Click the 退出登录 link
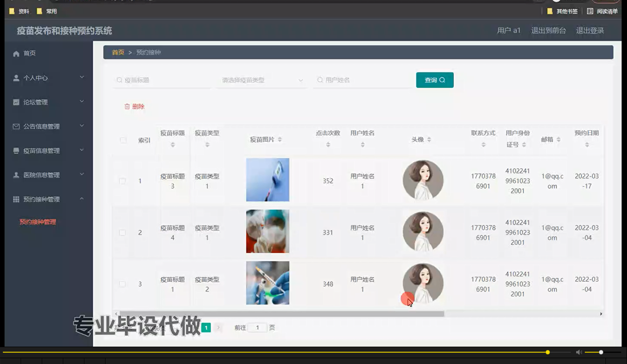 tap(590, 30)
